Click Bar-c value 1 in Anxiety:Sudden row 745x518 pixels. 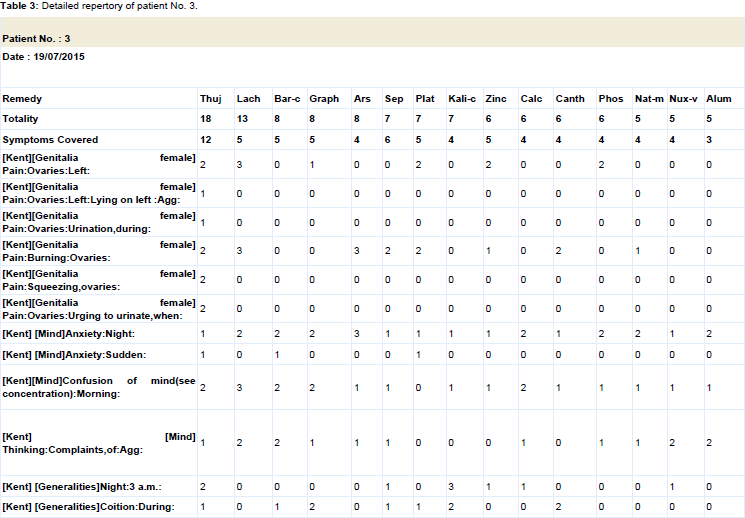tap(277, 355)
